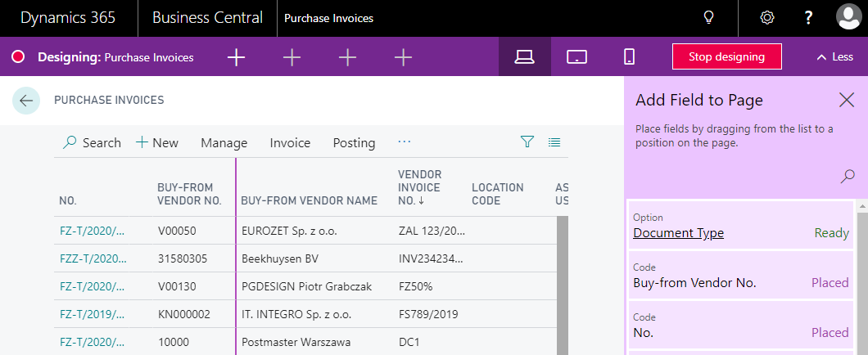Switch to tablet preview mode
This screenshot has width=868, height=355.
point(576,56)
